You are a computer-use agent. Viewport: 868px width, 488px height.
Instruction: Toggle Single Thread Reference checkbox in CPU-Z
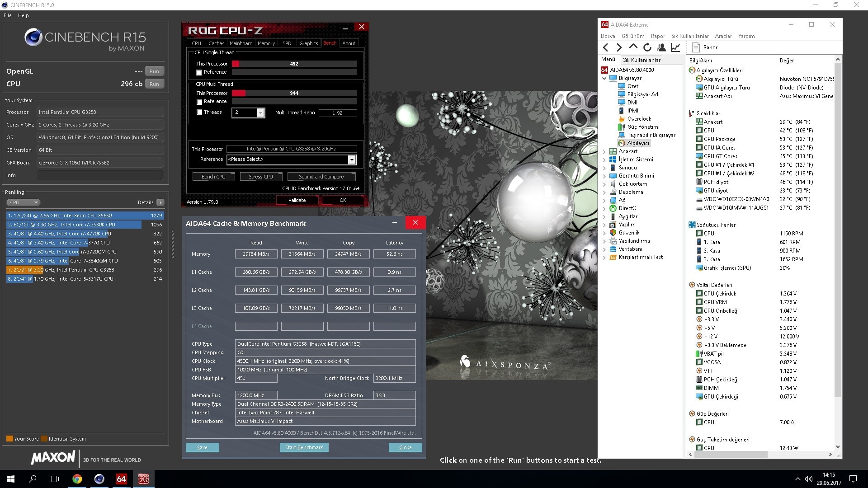coord(199,72)
